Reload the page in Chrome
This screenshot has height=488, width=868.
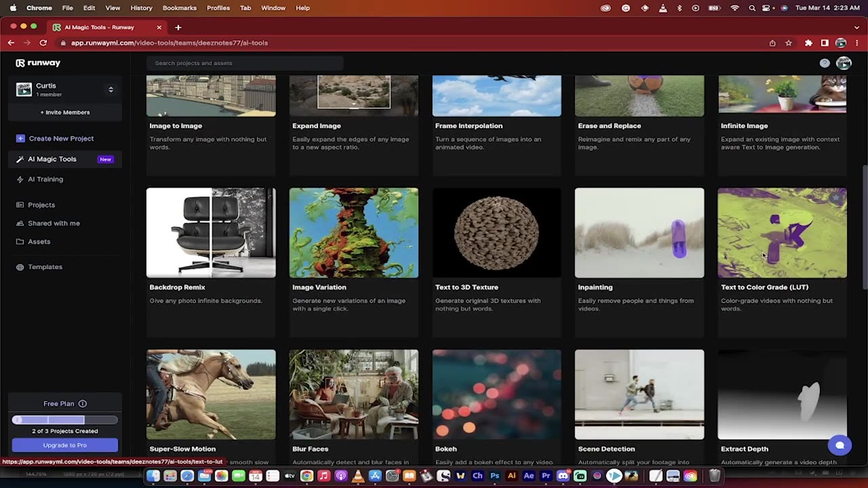click(x=43, y=43)
